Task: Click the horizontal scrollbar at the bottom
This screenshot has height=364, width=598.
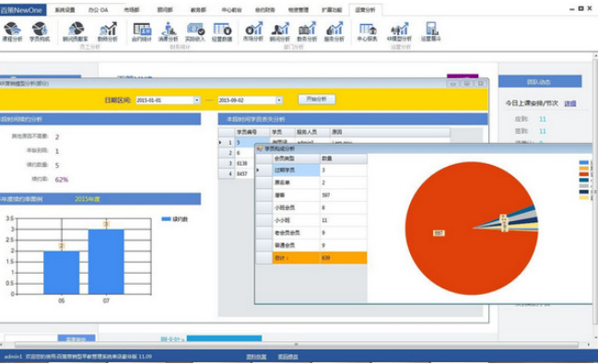Action: pyautogui.click(x=296, y=345)
